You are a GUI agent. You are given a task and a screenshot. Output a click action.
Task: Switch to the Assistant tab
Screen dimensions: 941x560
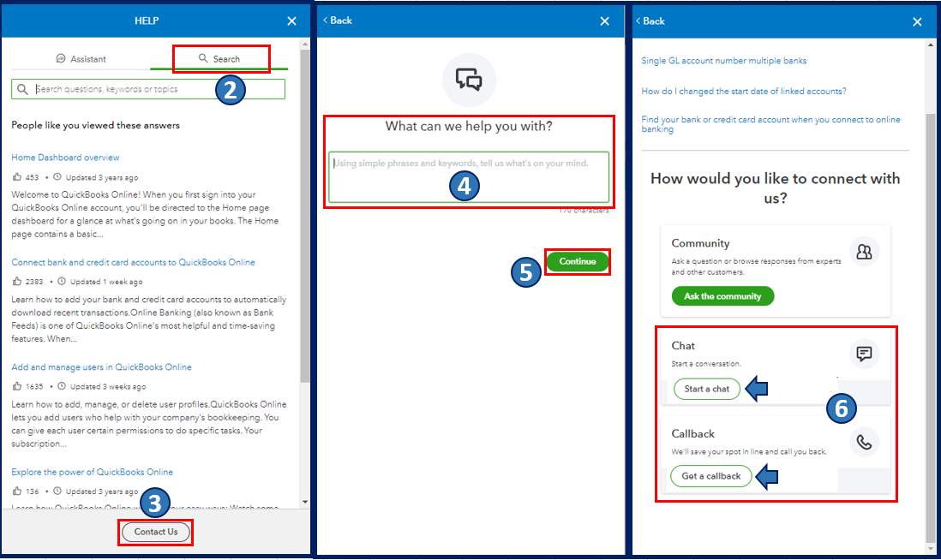81,59
